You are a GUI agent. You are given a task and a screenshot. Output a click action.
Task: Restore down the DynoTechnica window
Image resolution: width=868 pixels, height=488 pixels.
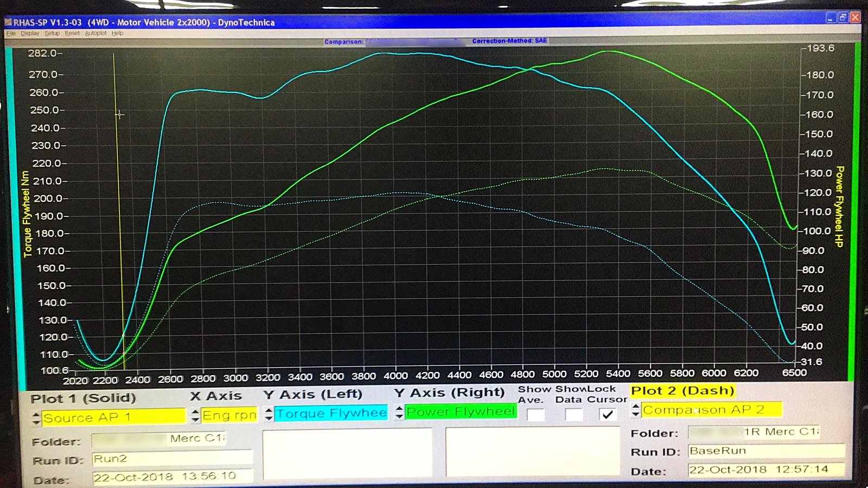[x=843, y=17]
